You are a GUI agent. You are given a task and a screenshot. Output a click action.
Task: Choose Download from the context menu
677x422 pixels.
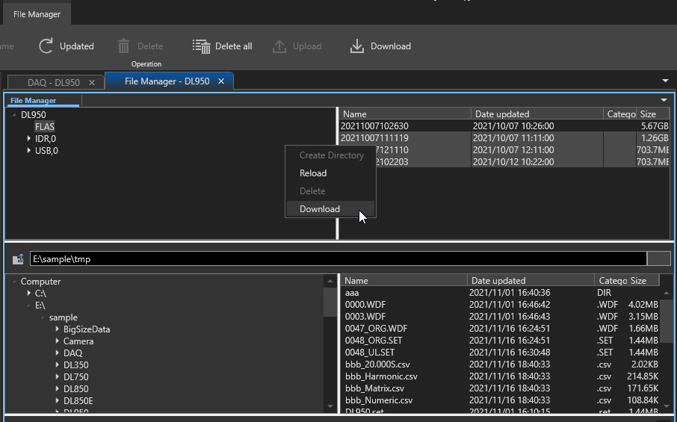point(320,209)
